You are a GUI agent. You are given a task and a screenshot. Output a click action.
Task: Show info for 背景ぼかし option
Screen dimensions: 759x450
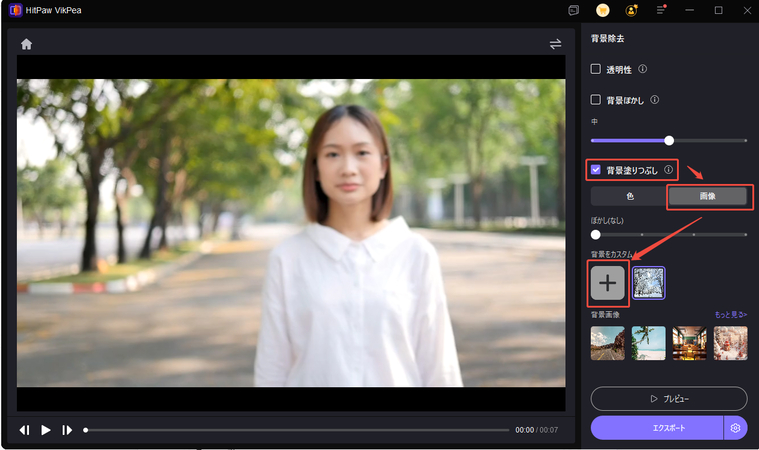(x=654, y=100)
